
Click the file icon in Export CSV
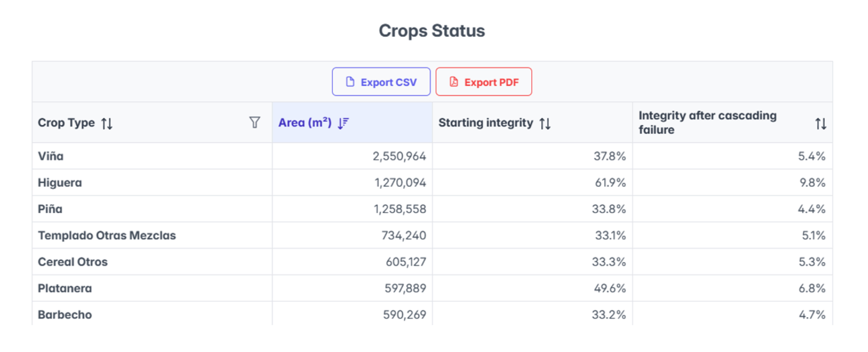point(350,82)
